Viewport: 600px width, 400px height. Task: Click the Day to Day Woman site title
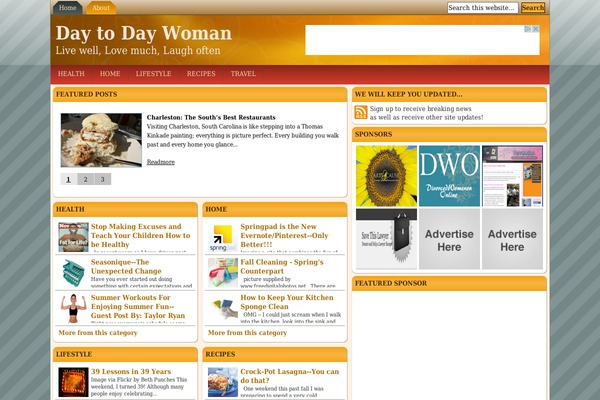[x=144, y=33]
